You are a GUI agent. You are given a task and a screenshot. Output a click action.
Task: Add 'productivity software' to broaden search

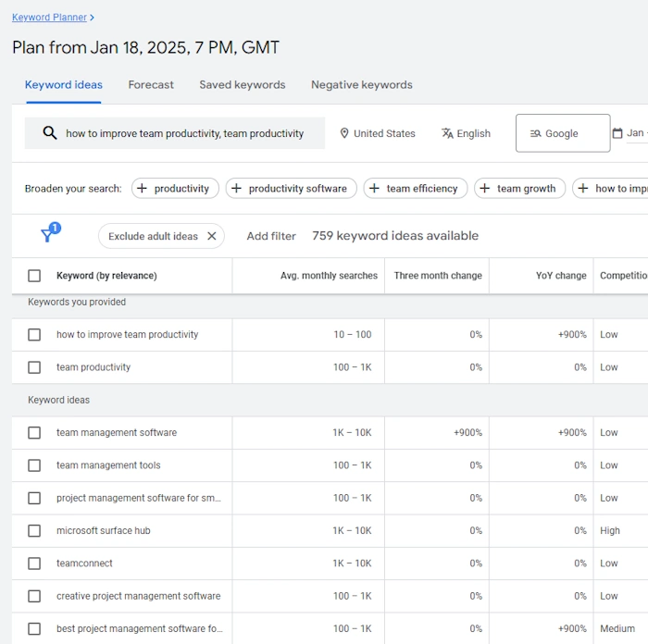point(291,189)
